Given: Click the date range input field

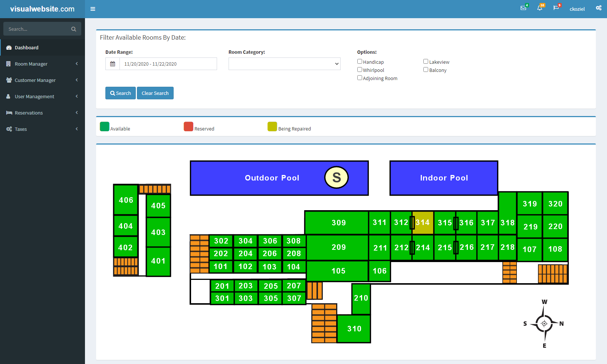Looking at the screenshot, I should 168,64.
